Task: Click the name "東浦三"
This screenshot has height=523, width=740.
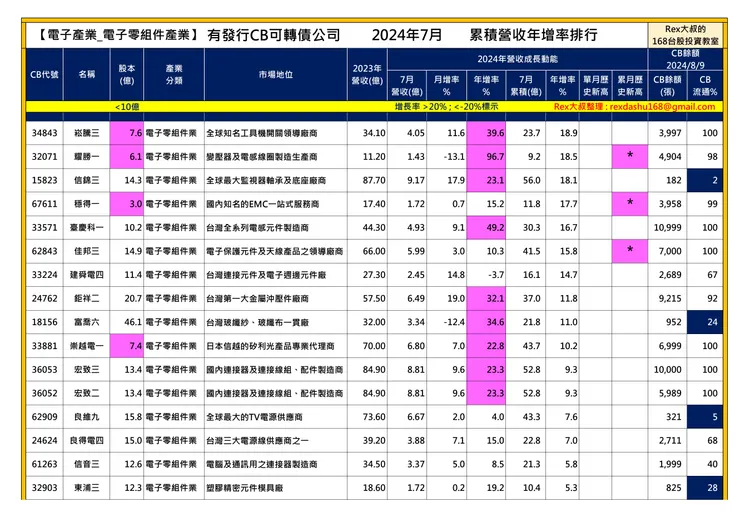Action: click(87, 488)
